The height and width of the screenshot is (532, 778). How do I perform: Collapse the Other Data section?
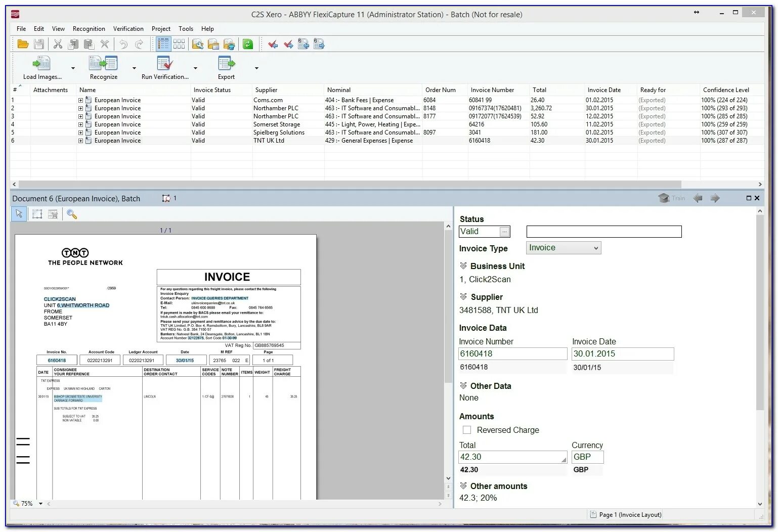(x=463, y=386)
